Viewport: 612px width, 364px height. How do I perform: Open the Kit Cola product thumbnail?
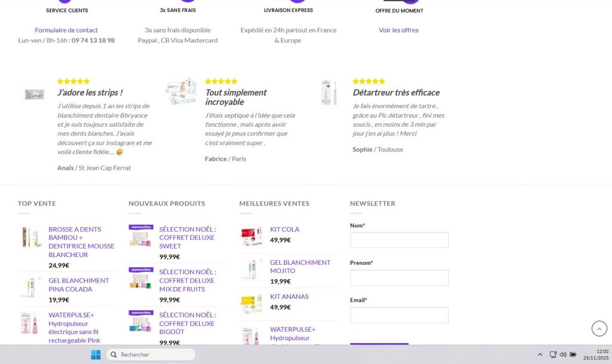pos(252,236)
